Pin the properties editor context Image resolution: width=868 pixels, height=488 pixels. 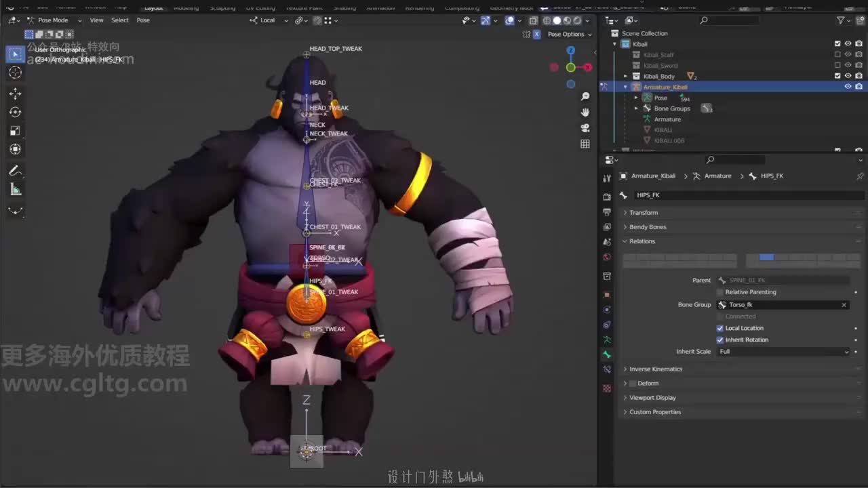point(860,176)
